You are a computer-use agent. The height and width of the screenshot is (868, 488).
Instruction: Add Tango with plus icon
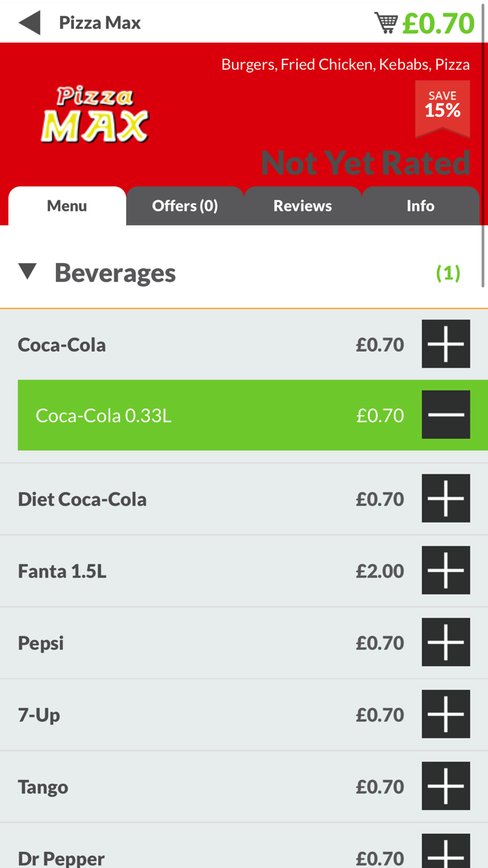(445, 786)
